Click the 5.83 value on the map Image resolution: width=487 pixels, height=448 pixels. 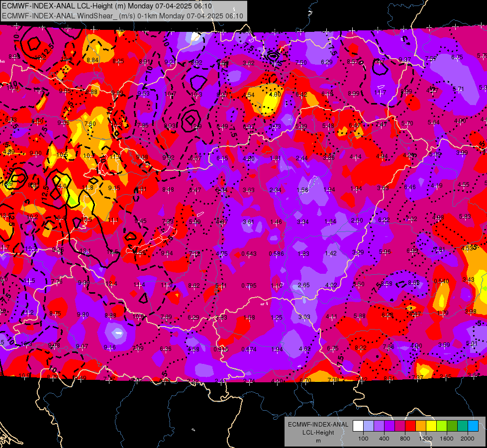click(x=465, y=217)
